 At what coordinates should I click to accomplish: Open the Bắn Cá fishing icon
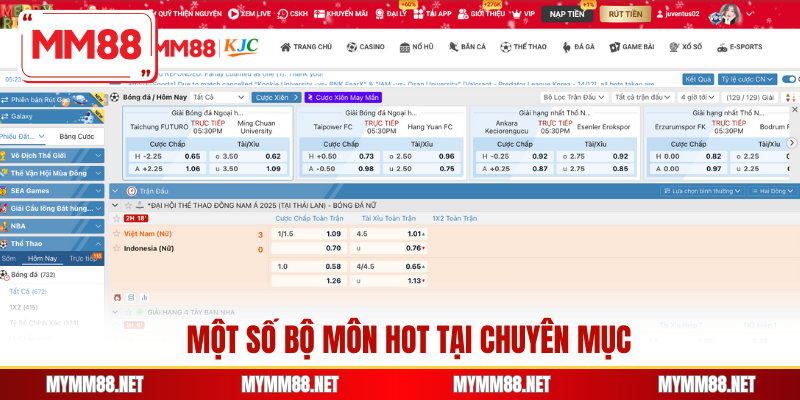tap(453, 47)
